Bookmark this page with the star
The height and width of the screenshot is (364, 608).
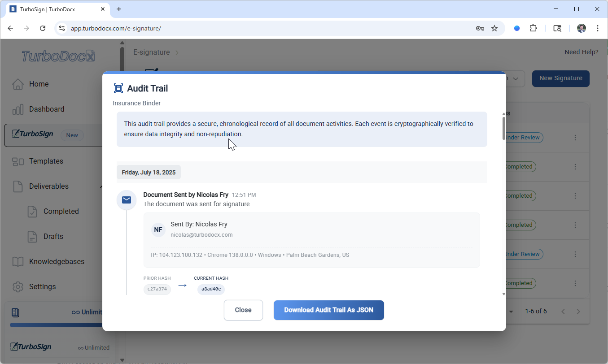click(494, 28)
